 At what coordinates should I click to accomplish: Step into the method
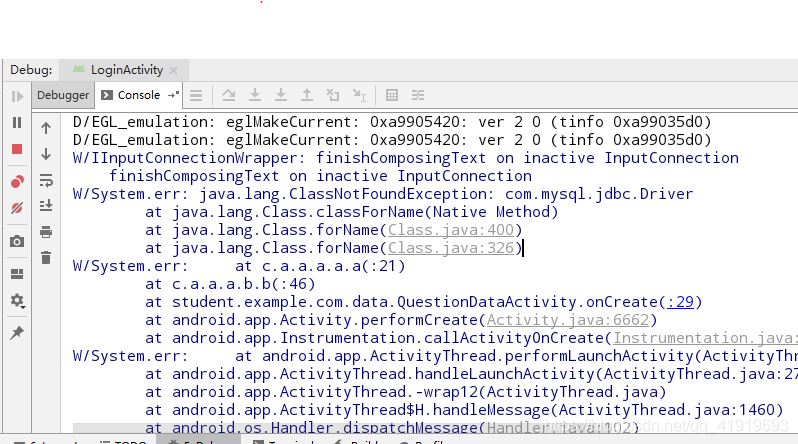254,95
